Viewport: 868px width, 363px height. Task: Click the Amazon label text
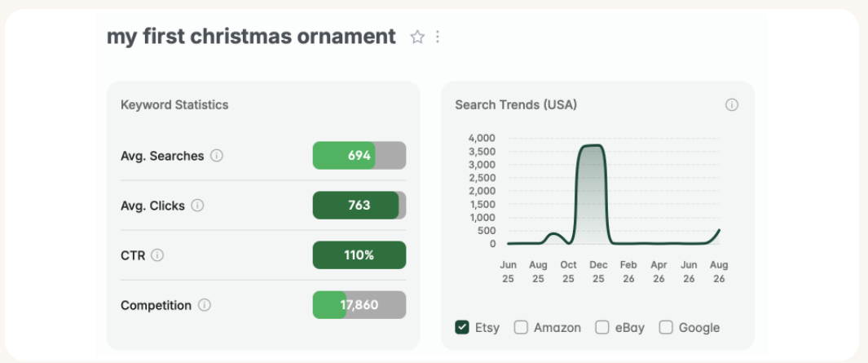[x=557, y=328]
